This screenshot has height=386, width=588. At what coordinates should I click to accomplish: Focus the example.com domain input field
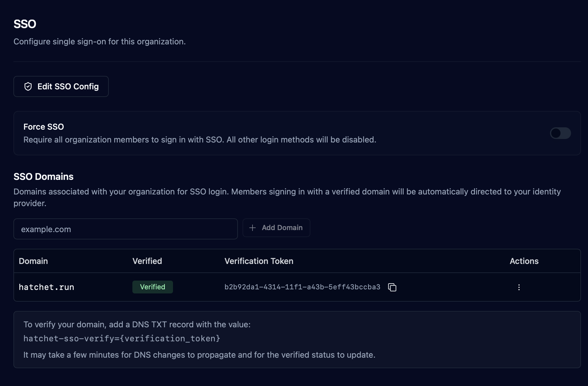click(125, 229)
